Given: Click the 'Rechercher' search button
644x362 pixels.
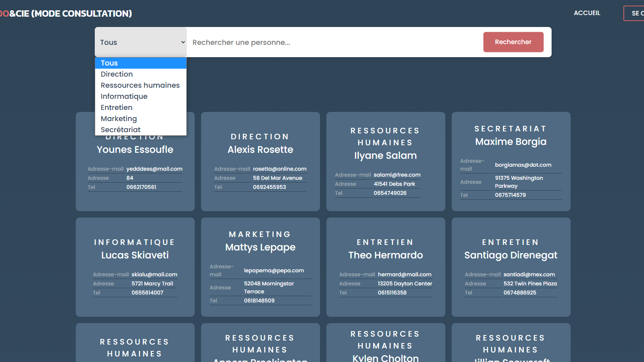Looking at the screenshot, I should (513, 42).
